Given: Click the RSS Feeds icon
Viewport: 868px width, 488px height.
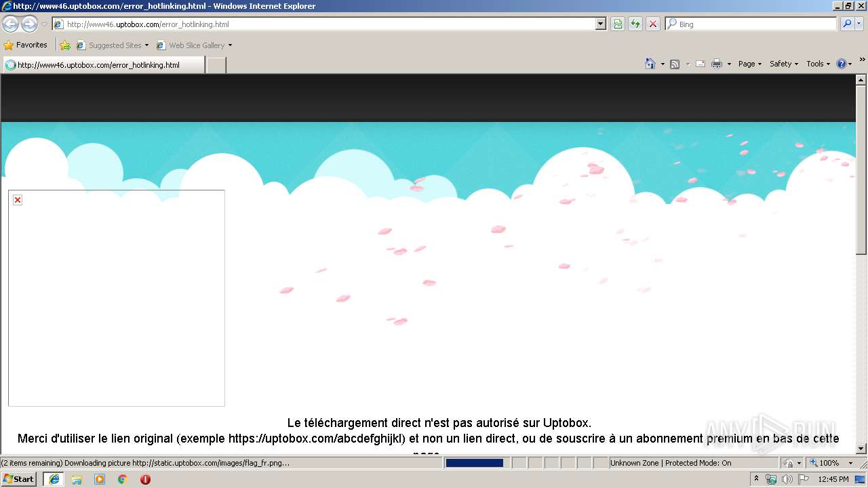Looking at the screenshot, I should [x=675, y=64].
